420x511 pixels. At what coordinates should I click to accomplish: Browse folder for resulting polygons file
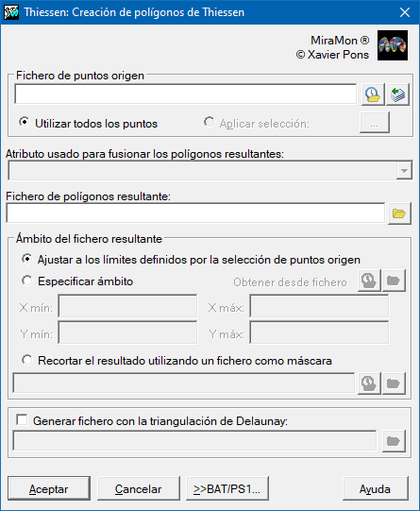tap(399, 213)
